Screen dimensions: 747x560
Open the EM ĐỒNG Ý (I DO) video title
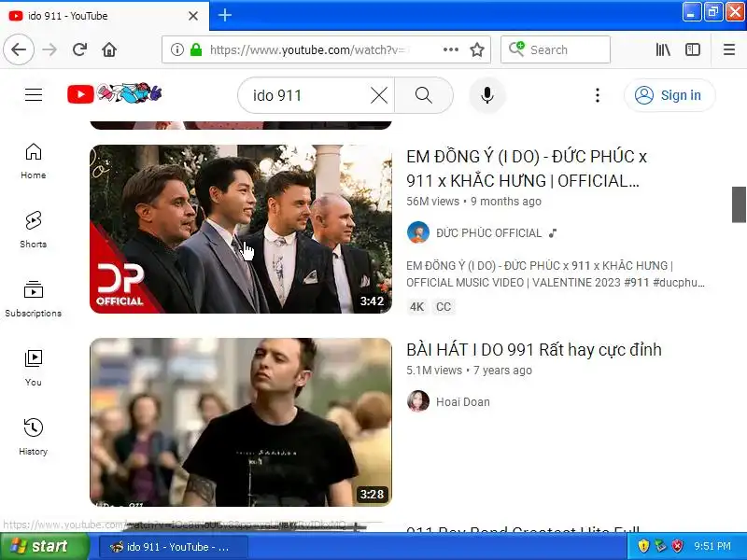527,169
